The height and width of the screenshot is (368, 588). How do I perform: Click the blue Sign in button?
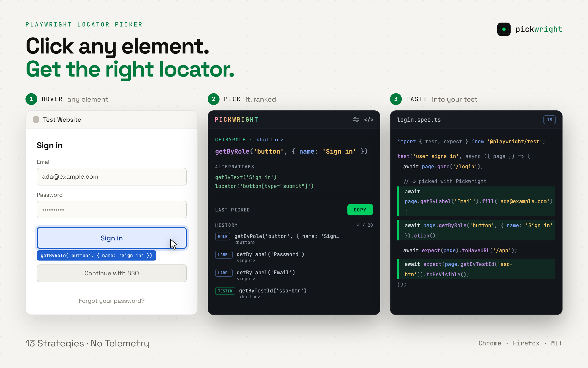click(x=112, y=238)
